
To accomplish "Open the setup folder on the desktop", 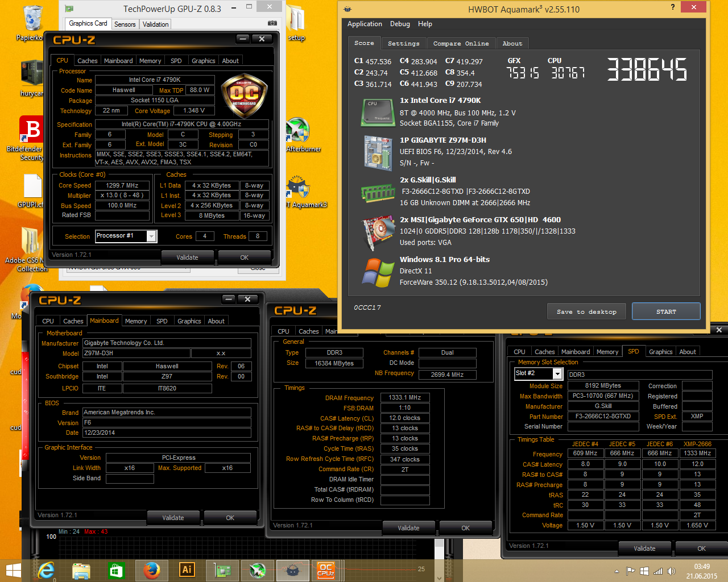I will pos(296,23).
